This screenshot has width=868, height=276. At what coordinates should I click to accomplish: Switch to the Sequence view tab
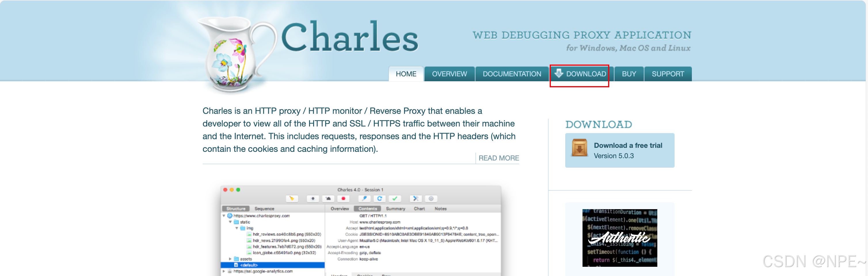point(264,209)
